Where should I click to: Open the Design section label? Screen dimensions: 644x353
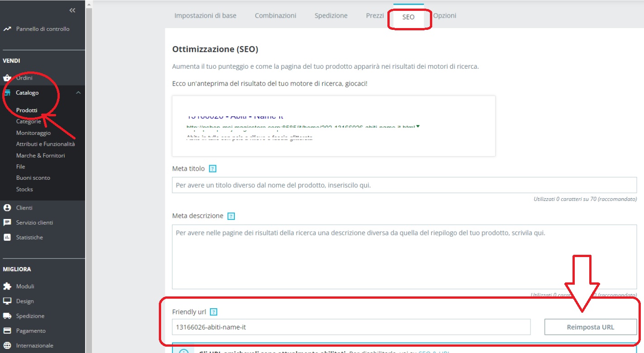[25, 301]
